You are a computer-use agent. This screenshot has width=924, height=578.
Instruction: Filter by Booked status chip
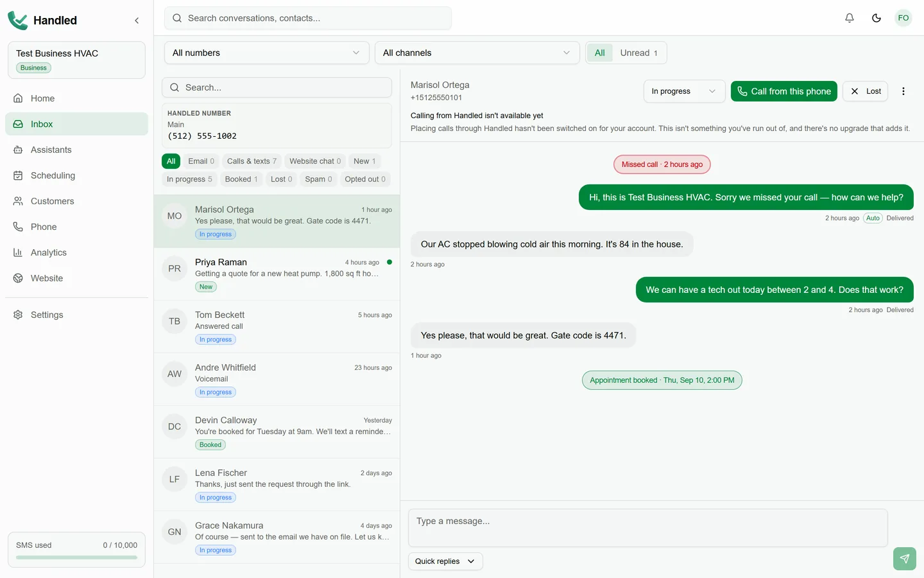pos(241,179)
